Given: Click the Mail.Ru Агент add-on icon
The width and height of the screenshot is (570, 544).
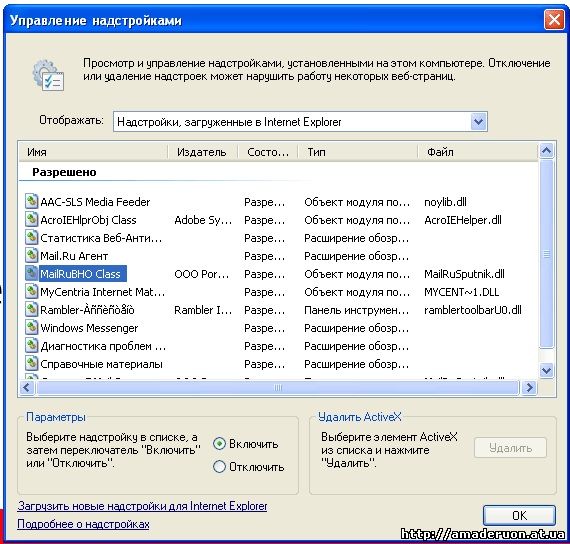Looking at the screenshot, I should click(32, 256).
